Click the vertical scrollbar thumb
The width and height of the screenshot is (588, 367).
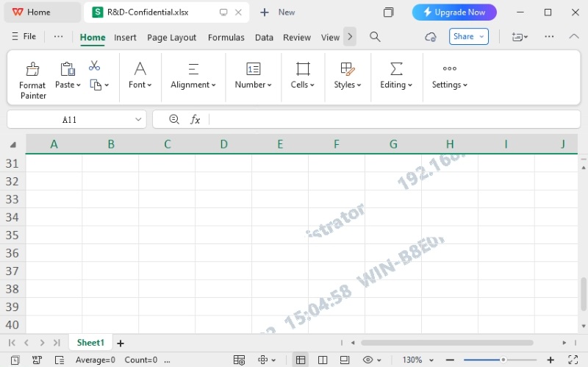click(x=584, y=294)
